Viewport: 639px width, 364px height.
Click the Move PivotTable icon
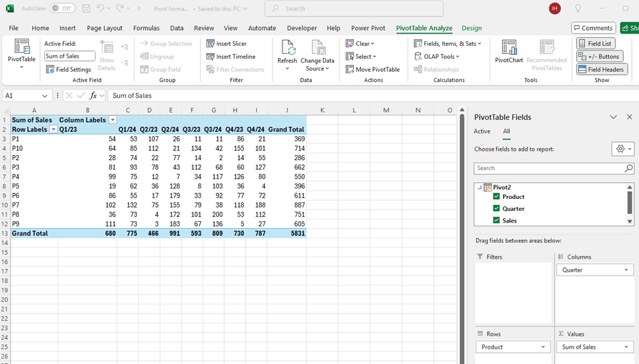(350, 69)
